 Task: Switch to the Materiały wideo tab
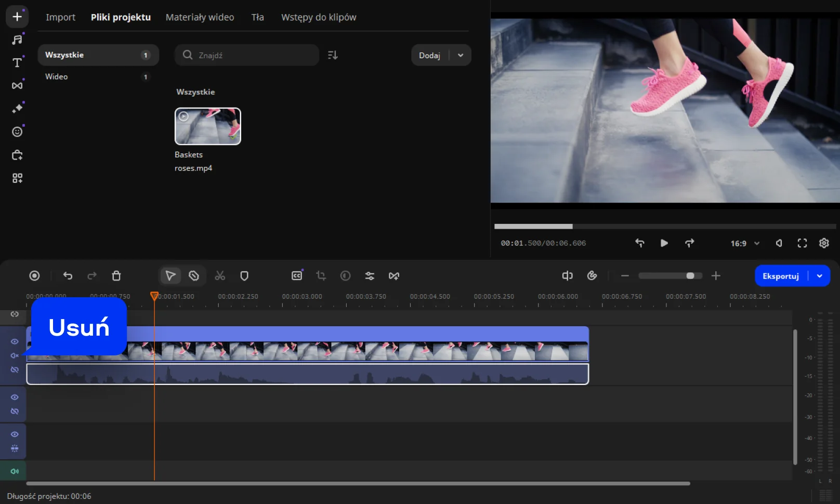pyautogui.click(x=200, y=17)
